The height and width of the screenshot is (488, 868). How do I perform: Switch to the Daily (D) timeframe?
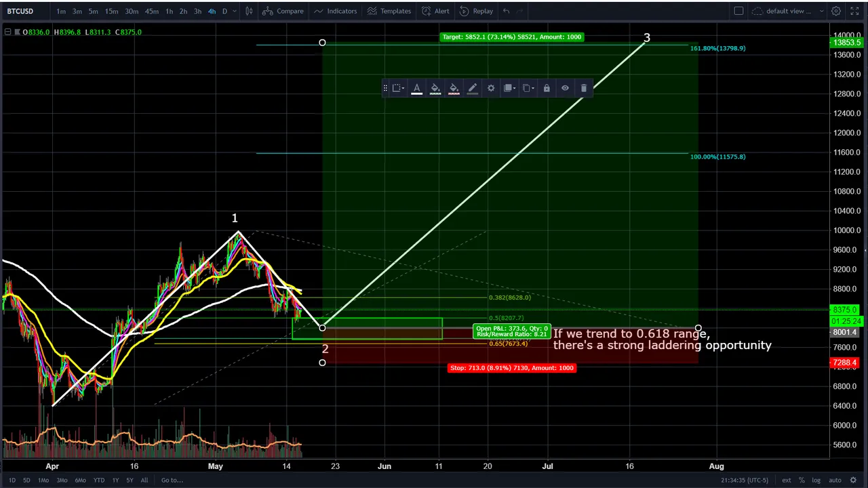tap(224, 11)
